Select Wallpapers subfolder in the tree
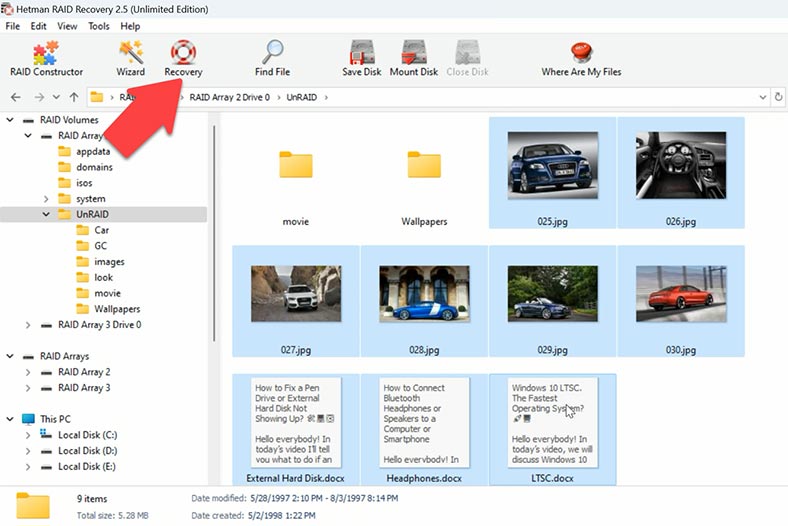The width and height of the screenshot is (788, 526). click(x=117, y=309)
